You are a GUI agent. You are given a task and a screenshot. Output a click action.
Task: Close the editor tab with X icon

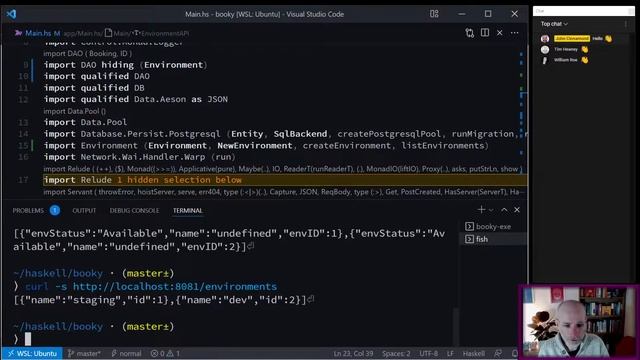tap(500, 33)
